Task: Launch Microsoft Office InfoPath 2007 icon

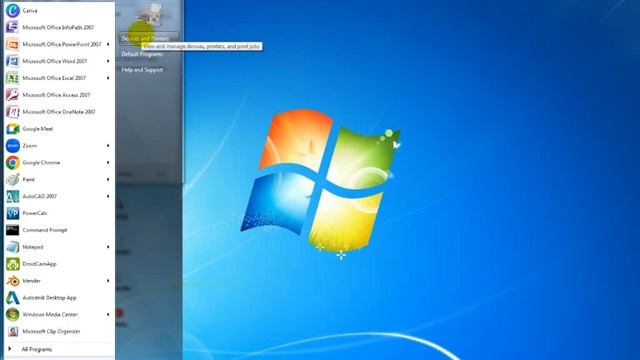Action: tap(12, 27)
